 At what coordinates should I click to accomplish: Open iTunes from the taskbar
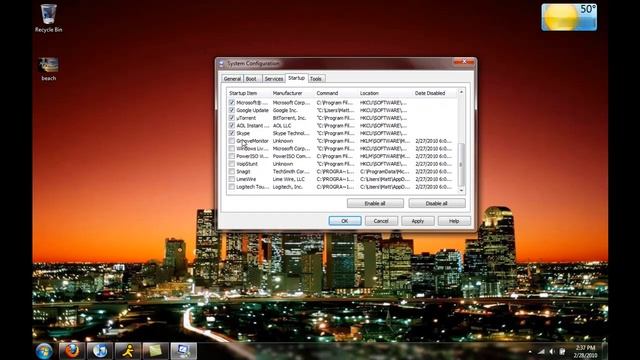100,351
